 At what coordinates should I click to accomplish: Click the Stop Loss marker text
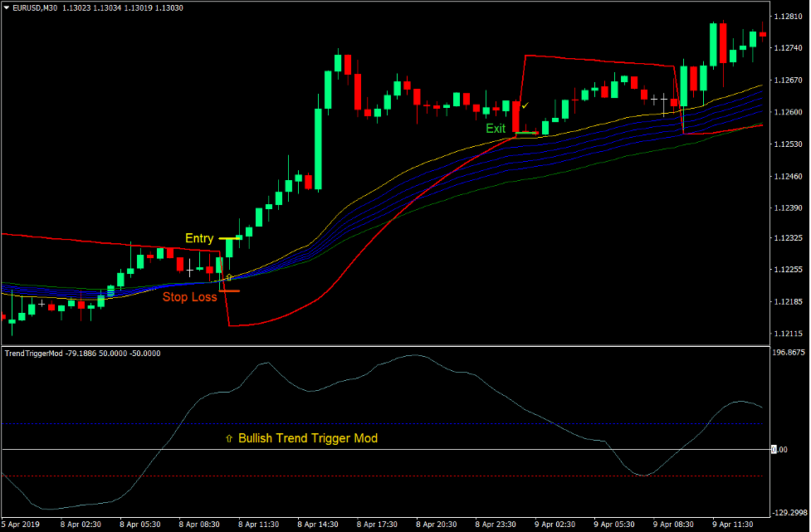click(x=189, y=297)
